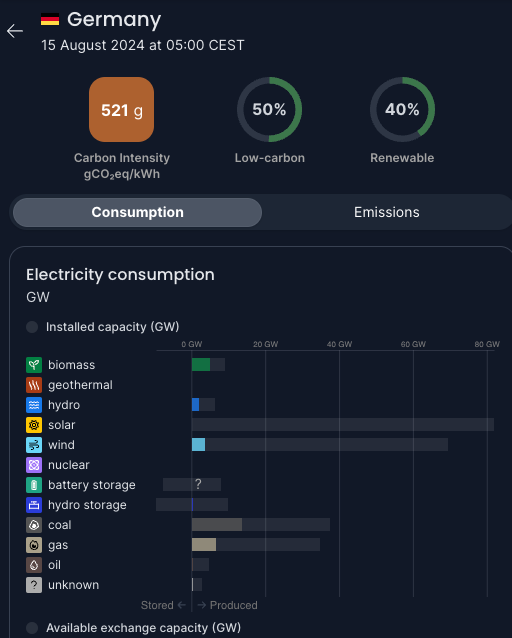
Task: Click the hydro storage icon
Action: coord(34,505)
